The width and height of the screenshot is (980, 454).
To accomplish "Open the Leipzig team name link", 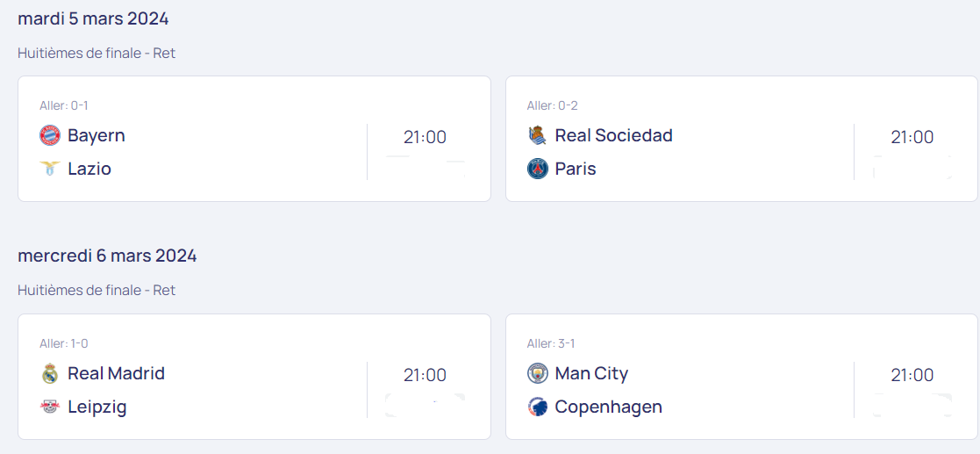I will [x=97, y=407].
